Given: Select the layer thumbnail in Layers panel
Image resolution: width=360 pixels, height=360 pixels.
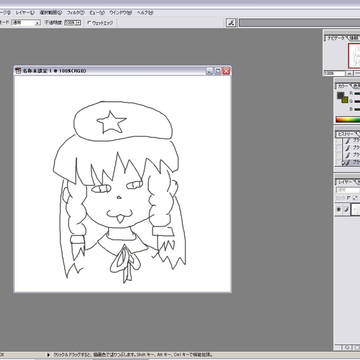Looking at the screenshot, I should pos(356,210).
